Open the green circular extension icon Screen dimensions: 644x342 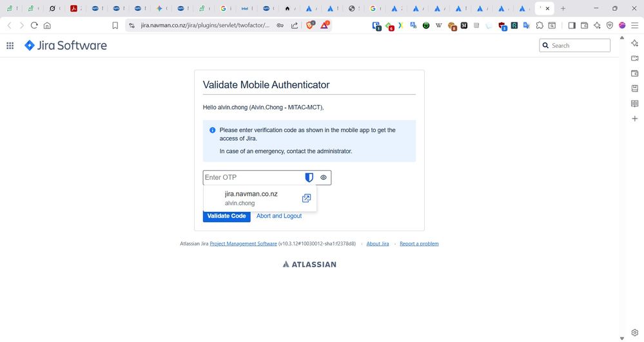coord(426,26)
